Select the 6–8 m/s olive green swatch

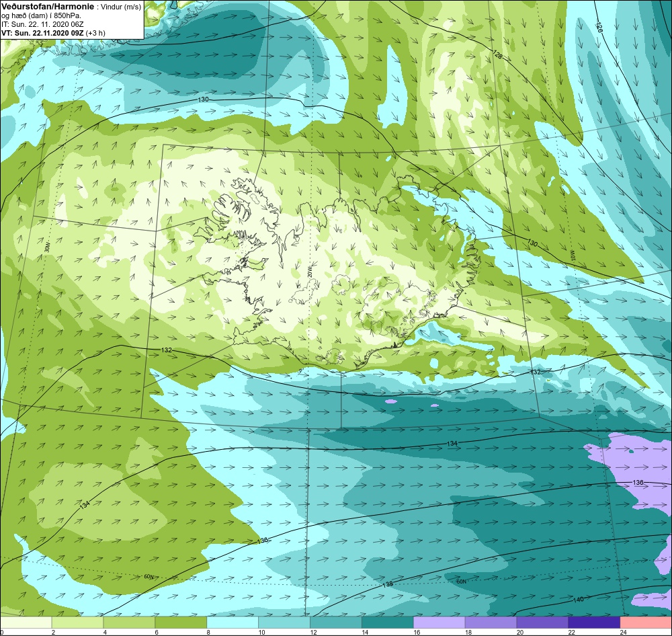pyautogui.click(x=181, y=622)
